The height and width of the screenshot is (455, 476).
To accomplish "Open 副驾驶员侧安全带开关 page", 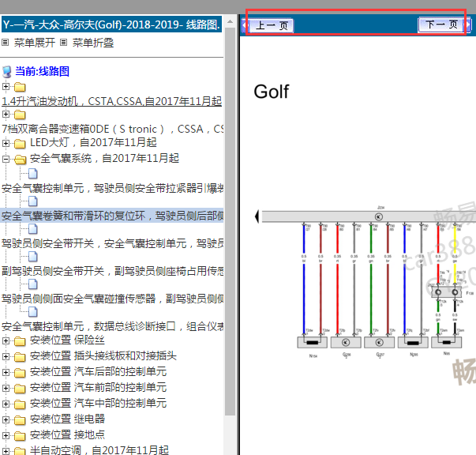I will (112, 271).
